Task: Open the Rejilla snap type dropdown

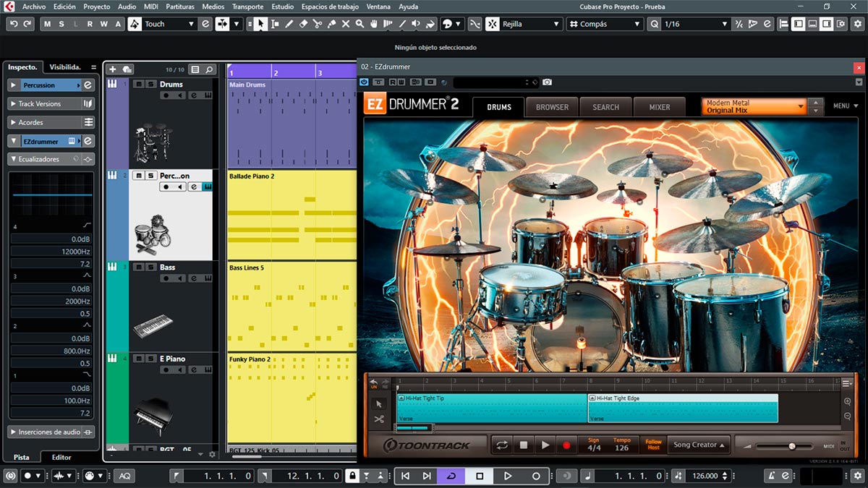Action: [x=532, y=24]
